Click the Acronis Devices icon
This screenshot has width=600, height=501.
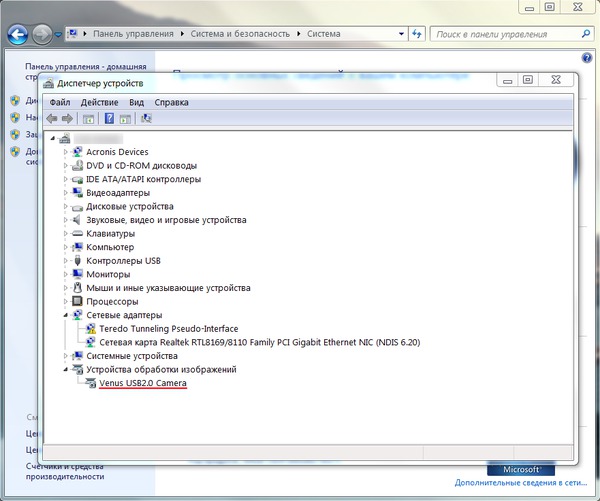(x=77, y=152)
